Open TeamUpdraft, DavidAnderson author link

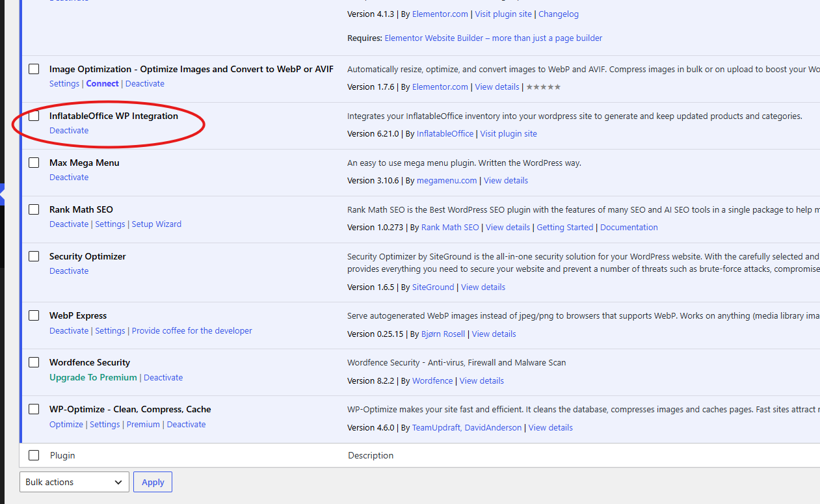click(467, 427)
